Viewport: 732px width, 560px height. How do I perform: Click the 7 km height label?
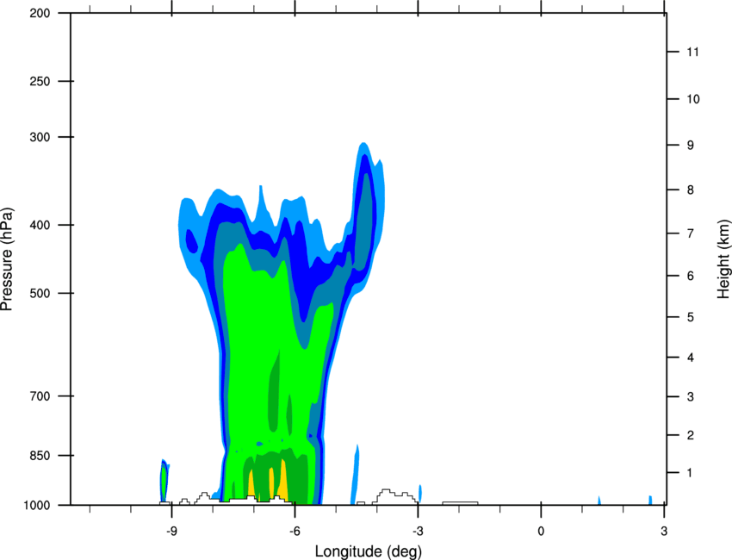click(x=691, y=233)
